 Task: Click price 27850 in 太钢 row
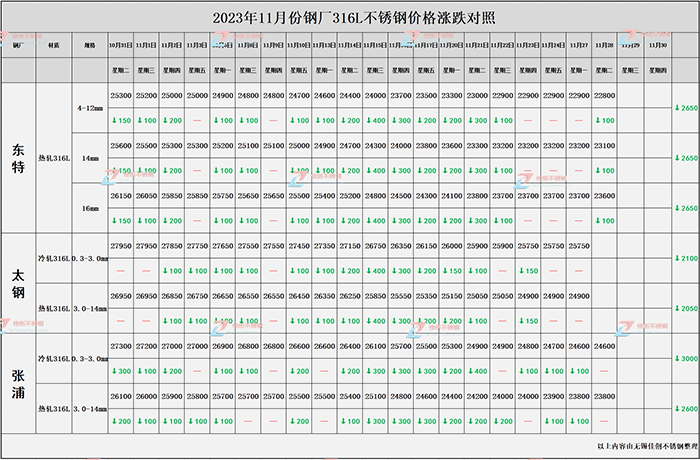click(172, 246)
